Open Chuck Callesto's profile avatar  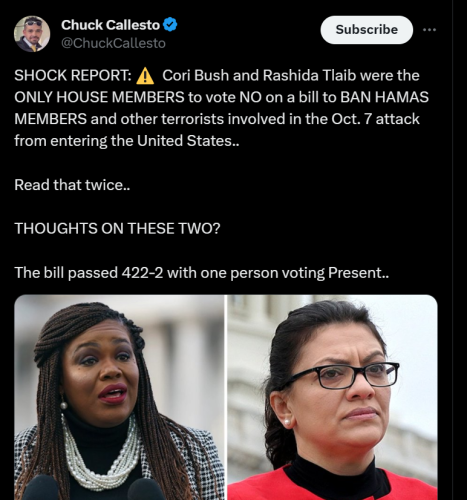[32, 34]
